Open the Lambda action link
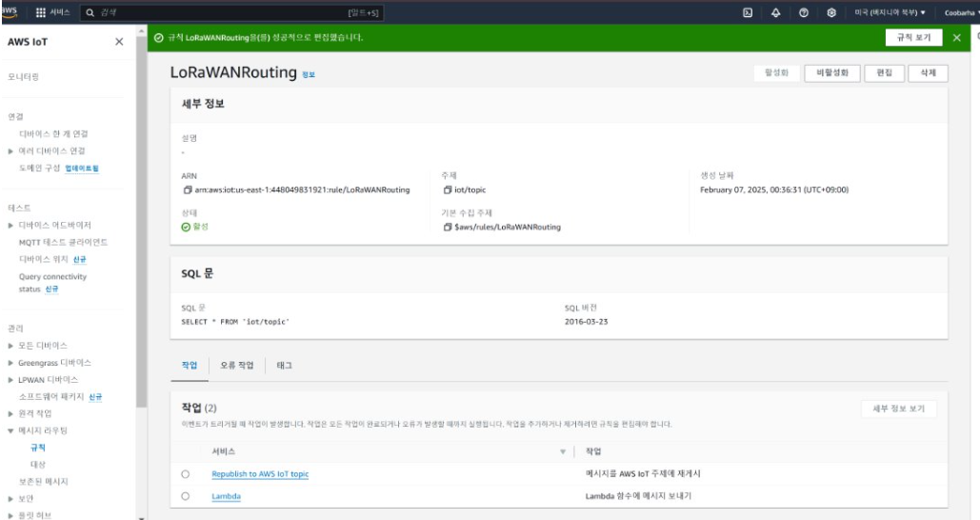Image resolution: width=980 pixels, height=520 pixels. tap(227, 496)
